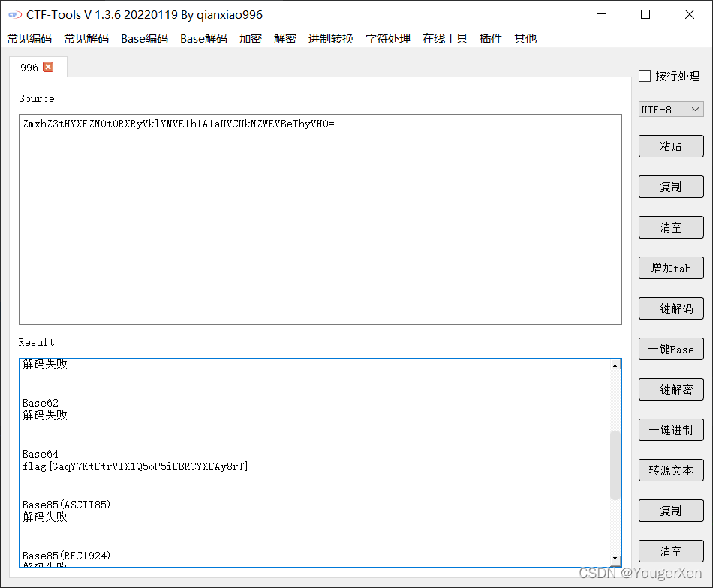Click the 一键进制 button
Viewport: 713px width, 588px height.
671,430
